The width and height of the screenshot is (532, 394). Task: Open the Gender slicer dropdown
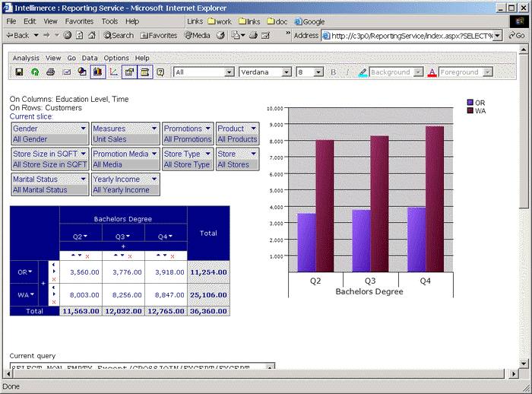coord(84,129)
